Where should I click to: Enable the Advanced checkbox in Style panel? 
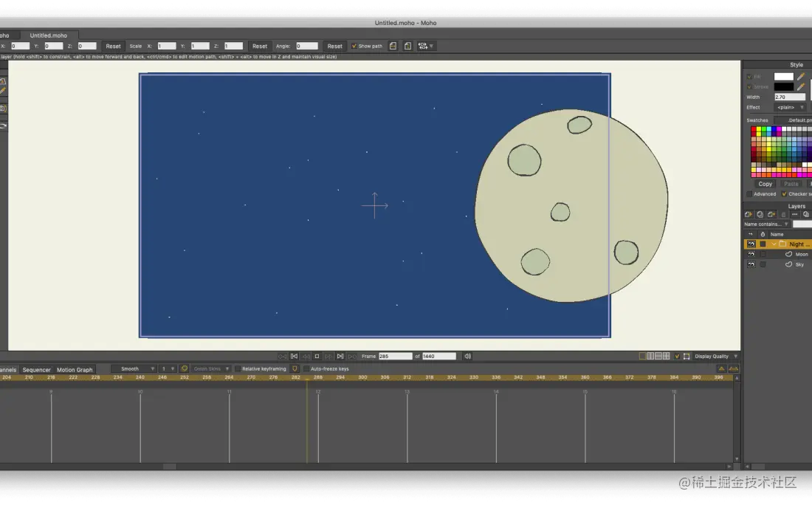[749, 194]
